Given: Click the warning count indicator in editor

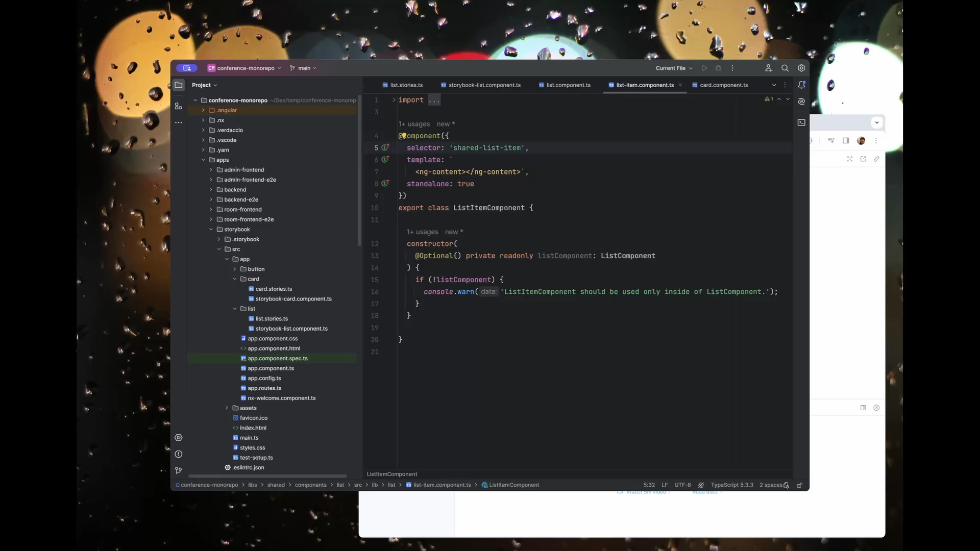Looking at the screenshot, I should (769, 99).
